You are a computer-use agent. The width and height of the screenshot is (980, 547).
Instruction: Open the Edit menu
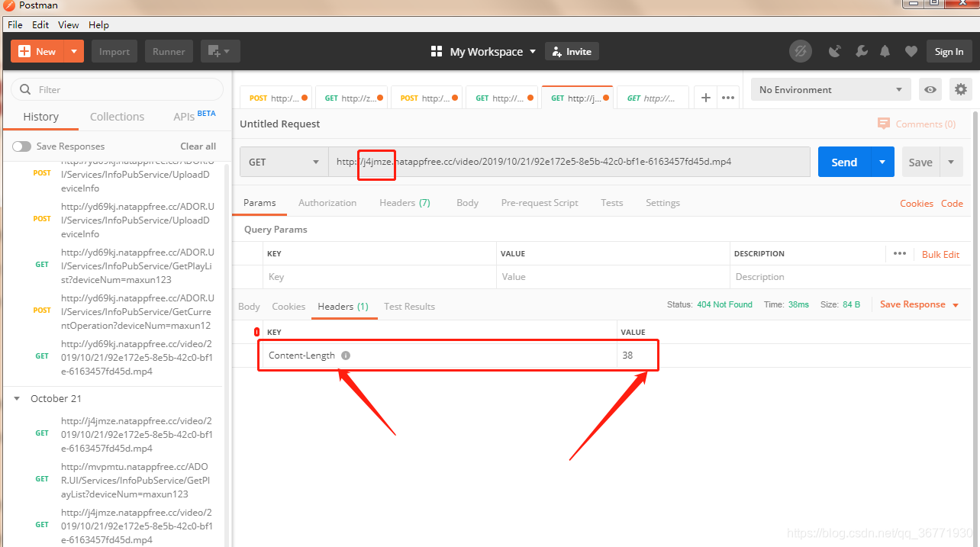(40, 25)
